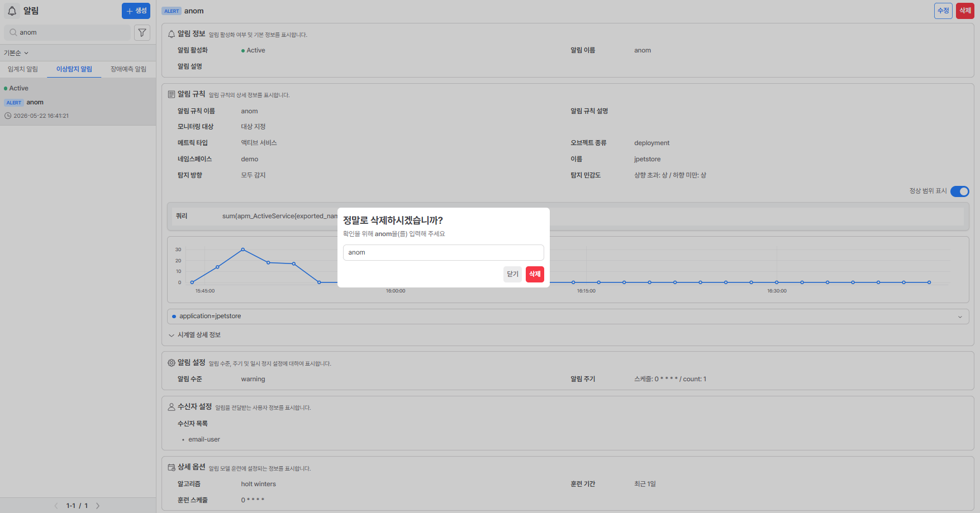Open the 장애예측 알림 tab
This screenshot has width=980, height=513.
129,69
